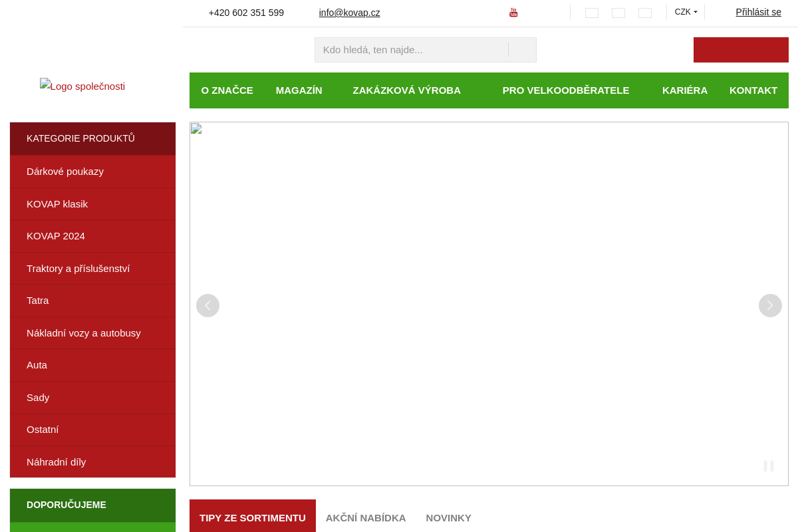798x532 pixels.
Task: Open the KOVAP YouTube channel icon
Action: pyautogui.click(x=513, y=12)
